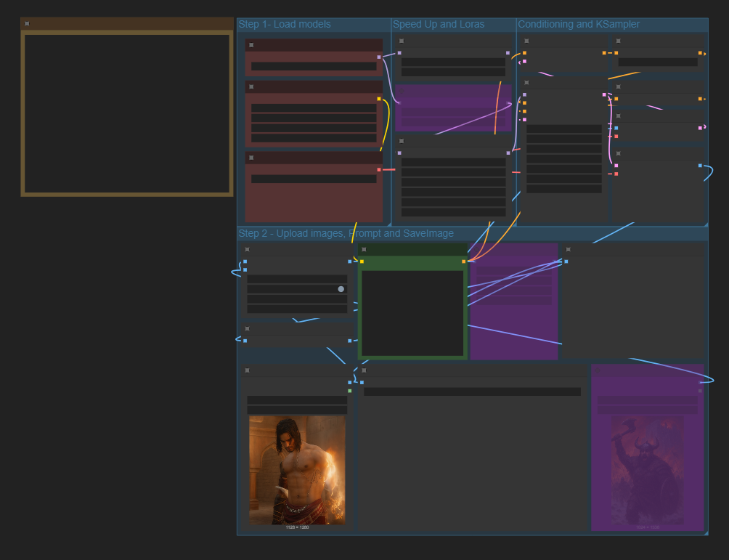Click the bottom field in the Step 2 toggle node

click(x=297, y=309)
